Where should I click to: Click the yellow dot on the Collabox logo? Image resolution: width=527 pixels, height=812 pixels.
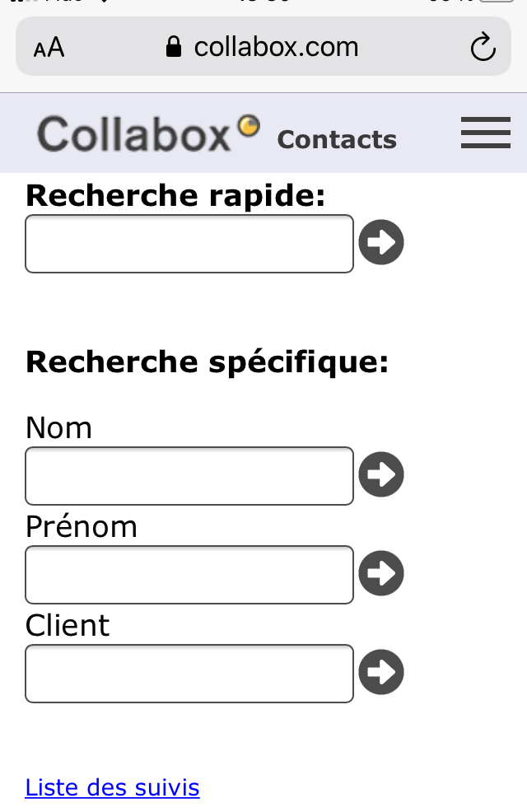[249, 125]
